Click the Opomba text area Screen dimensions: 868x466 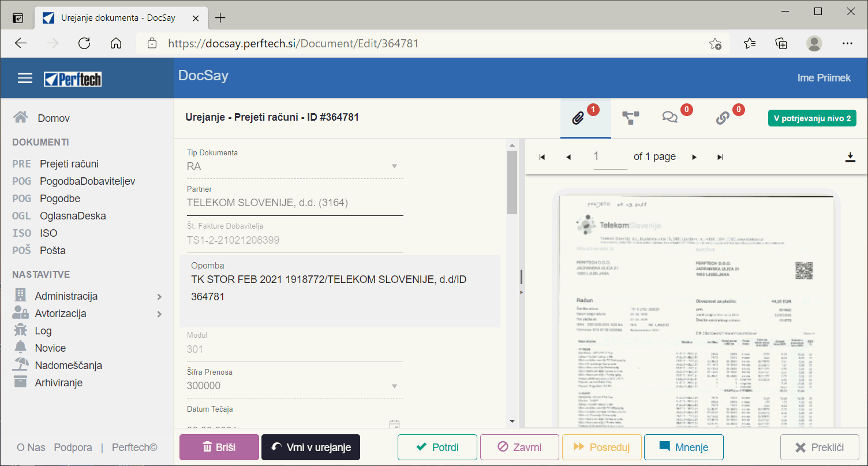pyautogui.click(x=340, y=291)
